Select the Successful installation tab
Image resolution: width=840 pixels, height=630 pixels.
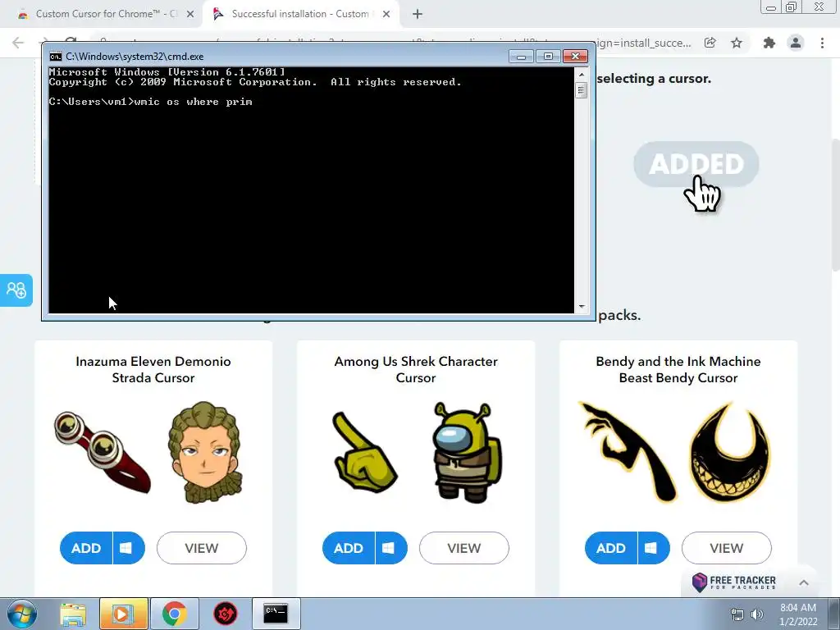click(x=300, y=15)
